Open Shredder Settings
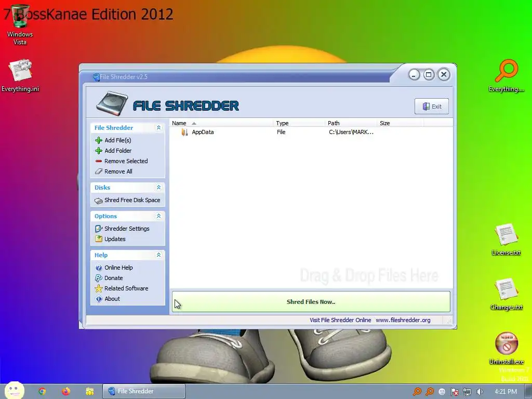The height and width of the screenshot is (399, 532). coord(127,229)
